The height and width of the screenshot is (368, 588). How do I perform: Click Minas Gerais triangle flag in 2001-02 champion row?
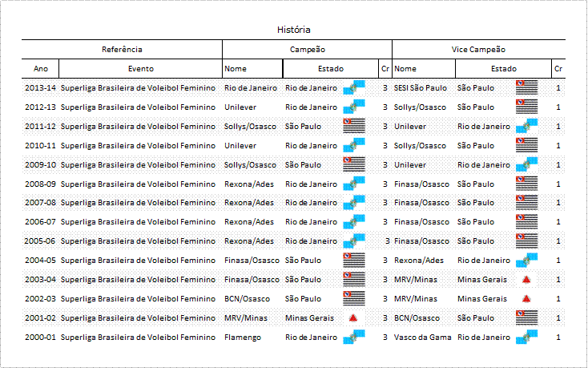[x=352, y=318]
